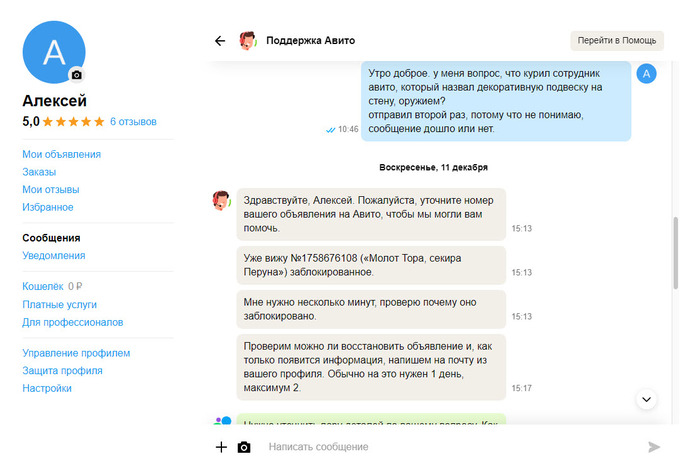
Task: Open 'Кошелёк' wallet link
Action: point(43,286)
